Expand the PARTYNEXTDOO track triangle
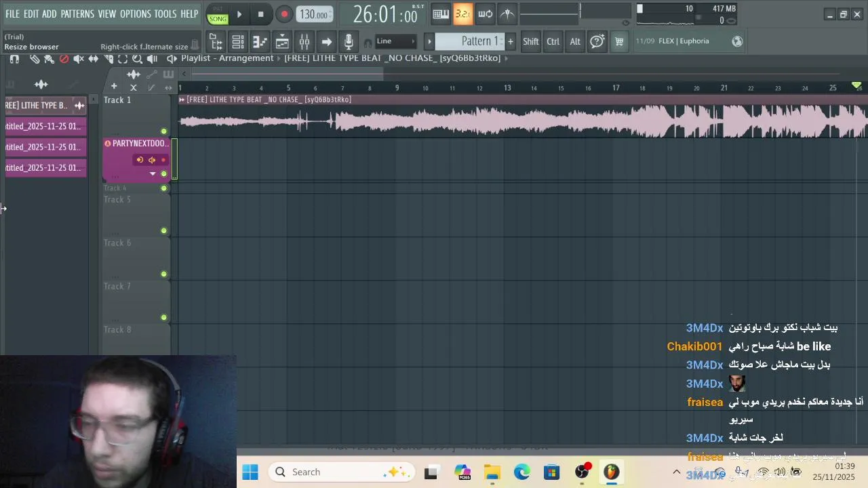 point(153,174)
